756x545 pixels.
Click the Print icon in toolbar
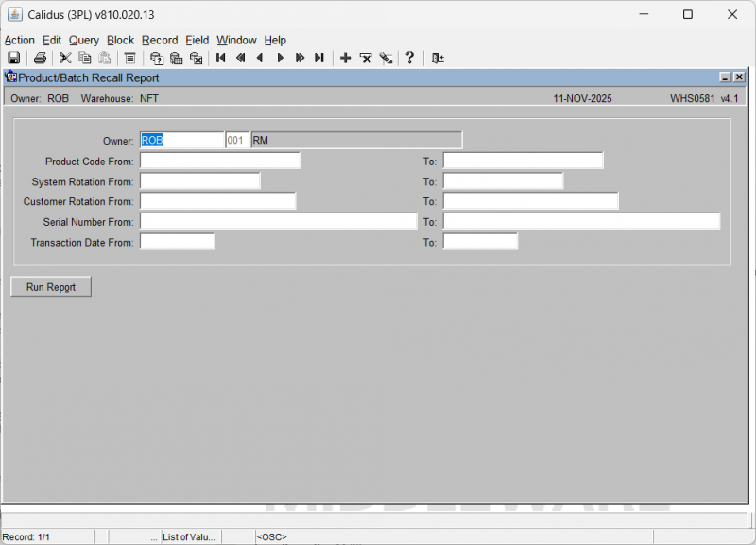point(40,58)
